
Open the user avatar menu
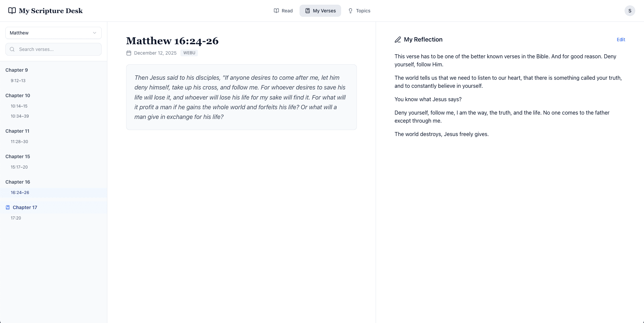click(x=630, y=10)
